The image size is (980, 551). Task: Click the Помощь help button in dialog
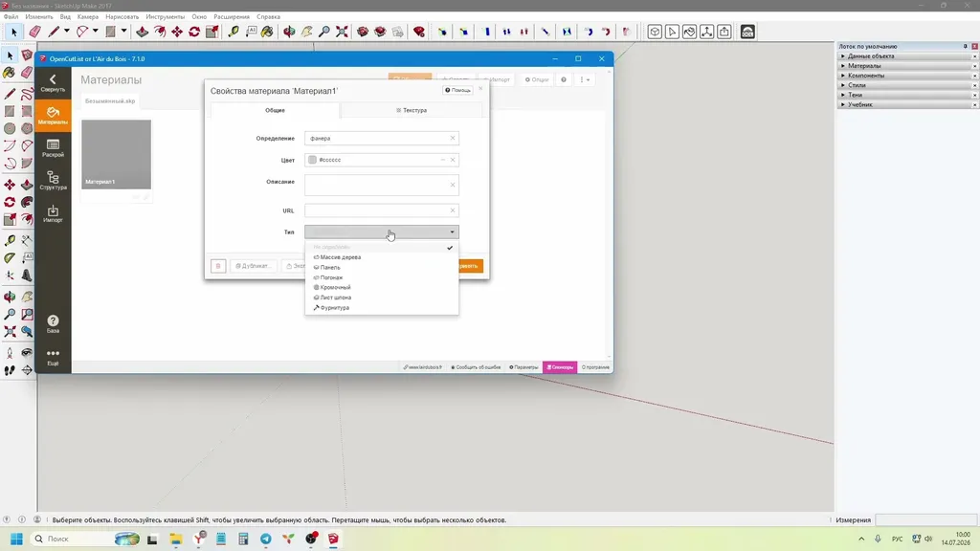[x=457, y=91]
